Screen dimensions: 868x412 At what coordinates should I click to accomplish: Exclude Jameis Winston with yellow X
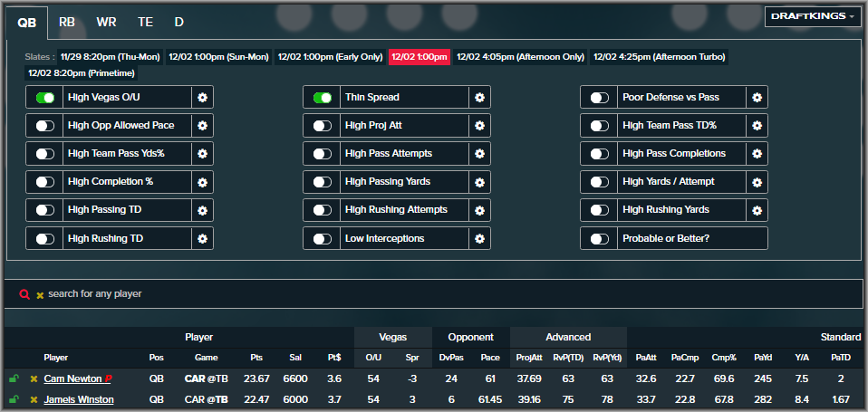[x=34, y=400]
